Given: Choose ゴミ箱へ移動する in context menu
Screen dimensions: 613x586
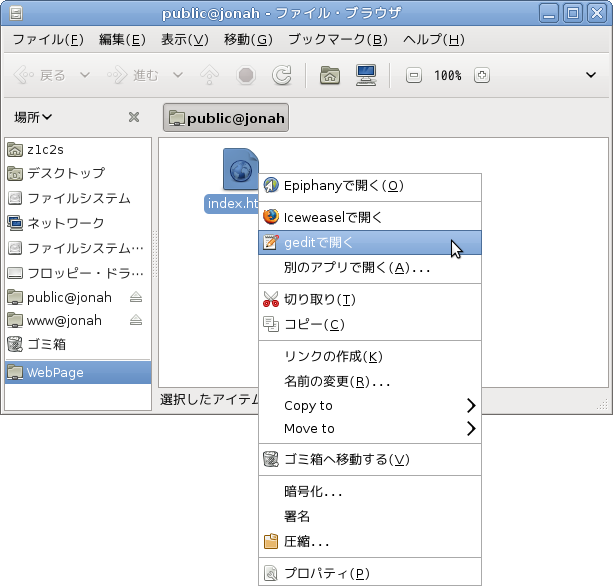Looking at the screenshot, I should [x=346, y=460].
